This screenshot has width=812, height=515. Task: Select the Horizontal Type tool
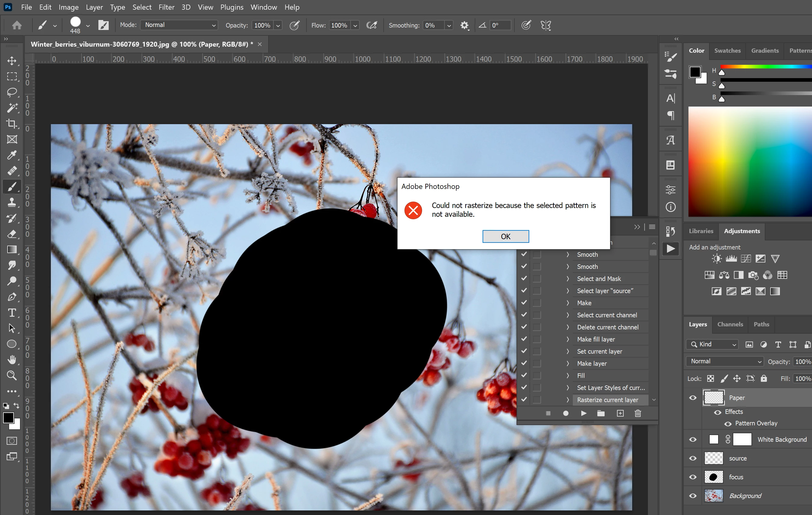point(12,313)
